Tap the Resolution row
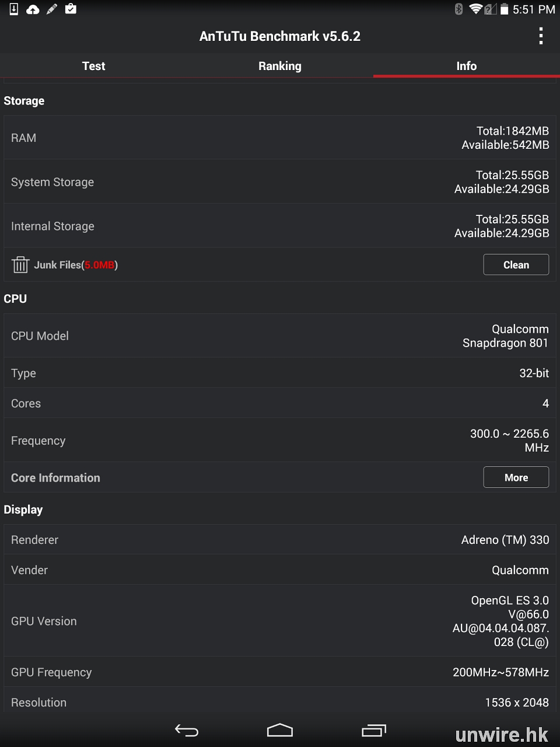The width and height of the screenshot is (560, 747). coord(280,702)
